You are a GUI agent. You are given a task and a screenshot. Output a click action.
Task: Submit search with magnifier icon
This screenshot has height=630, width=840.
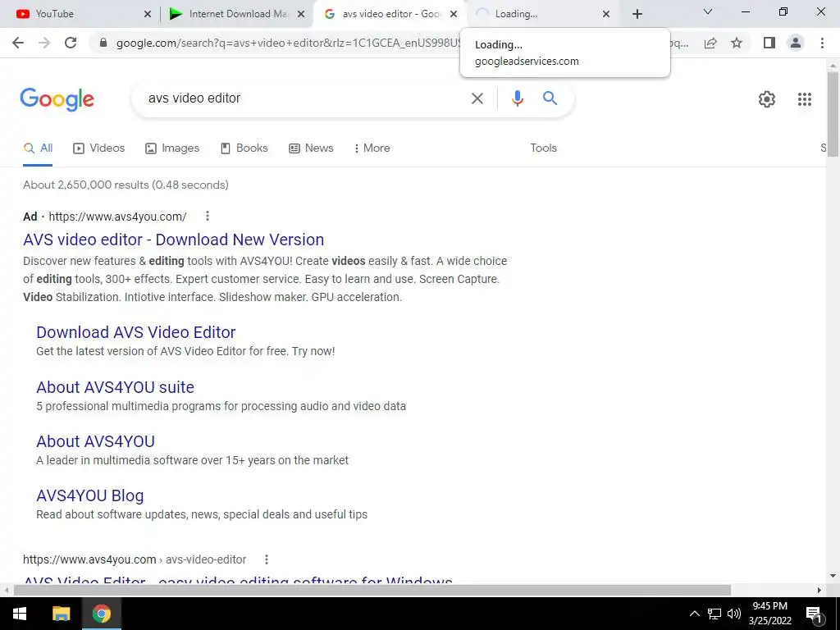550,98
